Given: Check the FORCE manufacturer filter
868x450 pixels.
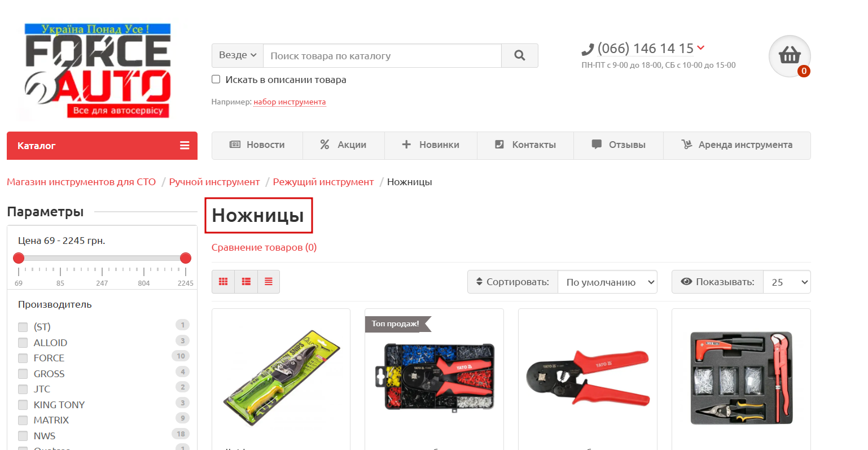Looking at the screenshot, I should point(23,358).
